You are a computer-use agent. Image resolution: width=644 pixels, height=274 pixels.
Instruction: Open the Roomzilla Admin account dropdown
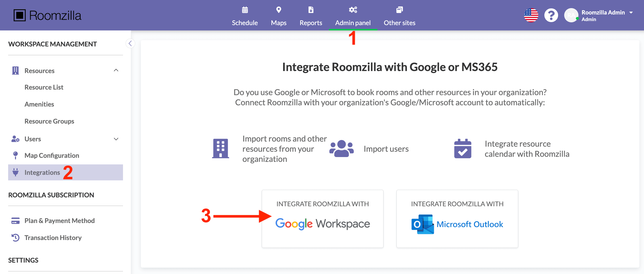pos(631,12)
